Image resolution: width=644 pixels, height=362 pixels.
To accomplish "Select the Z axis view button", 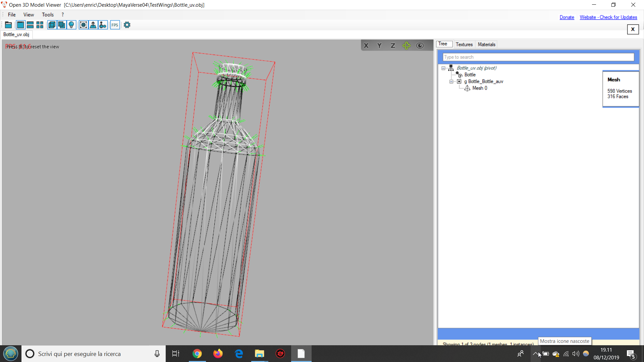I will [393, 46].
